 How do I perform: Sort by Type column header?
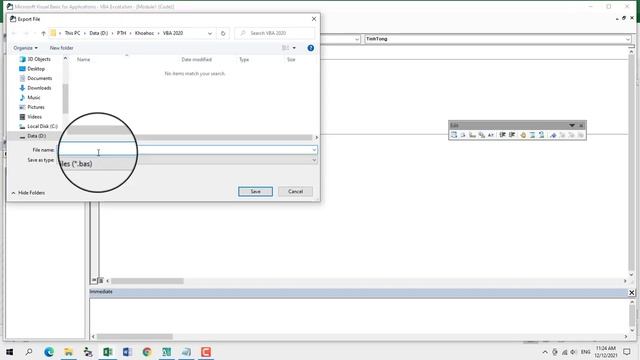pos(244,60)
